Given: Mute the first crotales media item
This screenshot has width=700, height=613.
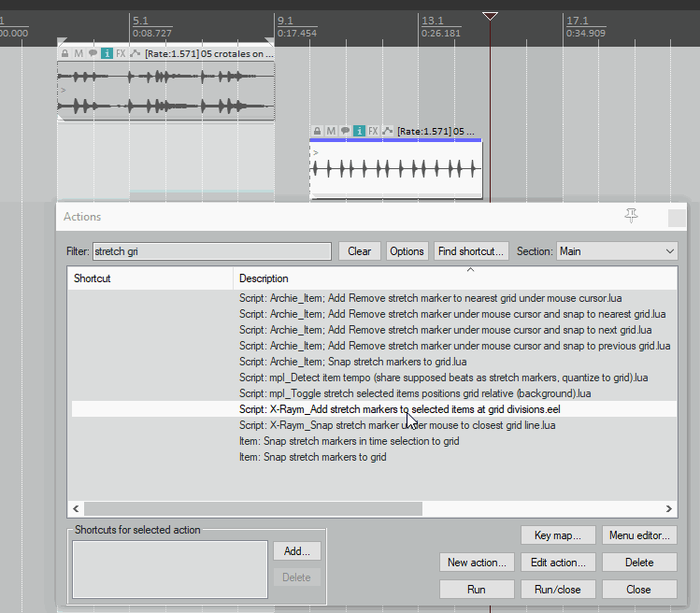Looking at the screenshot, I should [79, 54].
